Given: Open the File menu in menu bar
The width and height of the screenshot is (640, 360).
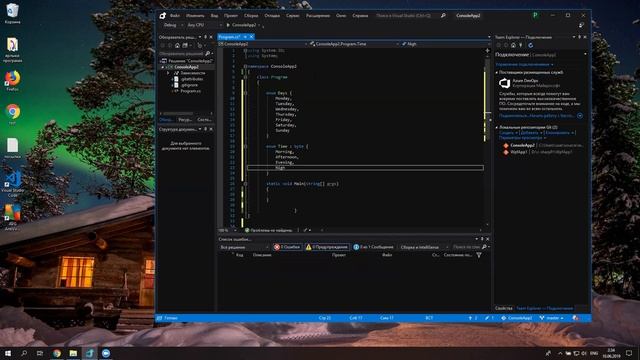Looking at the screenshot, I should pos(175,16).
